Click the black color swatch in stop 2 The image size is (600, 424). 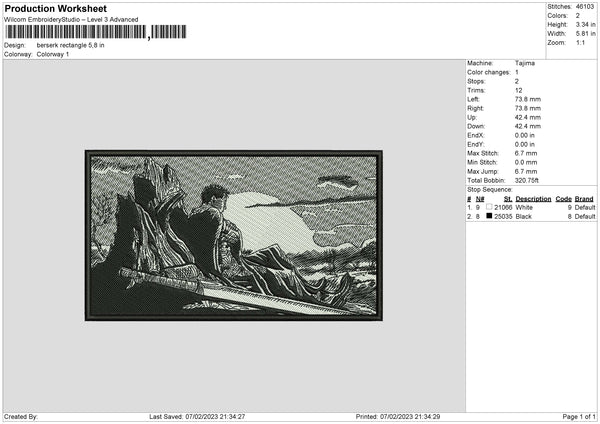click(x=489, y=216)
